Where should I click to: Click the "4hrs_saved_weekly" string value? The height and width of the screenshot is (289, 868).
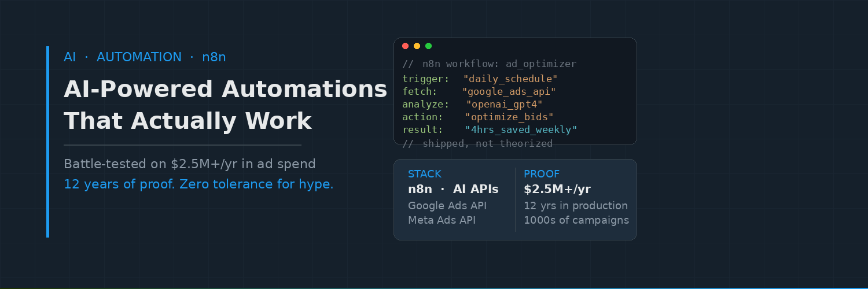tap(521, 129)
